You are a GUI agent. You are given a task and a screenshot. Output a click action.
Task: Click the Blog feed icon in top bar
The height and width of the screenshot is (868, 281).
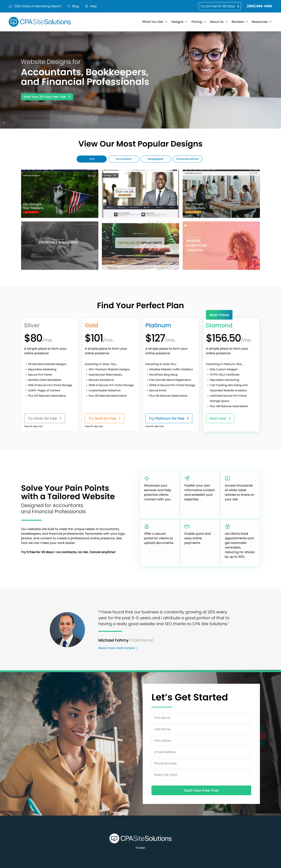(69, 6)
